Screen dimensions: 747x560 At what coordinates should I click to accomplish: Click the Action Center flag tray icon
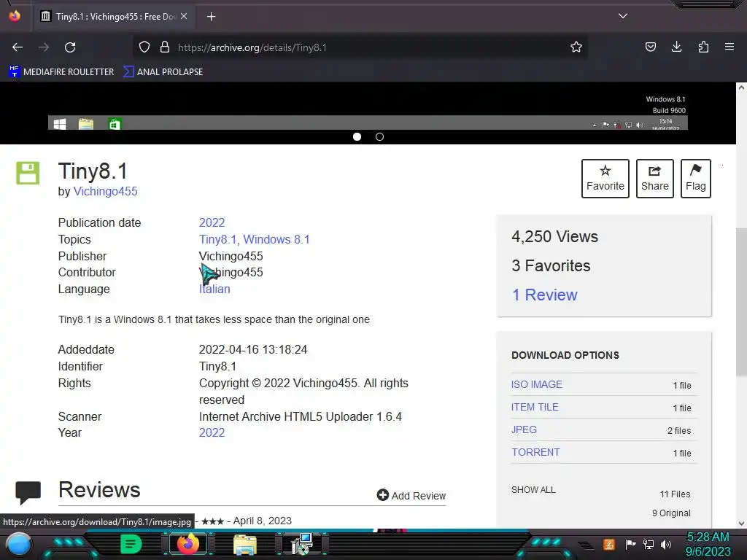pyautogui.click(x=630, y=544)
